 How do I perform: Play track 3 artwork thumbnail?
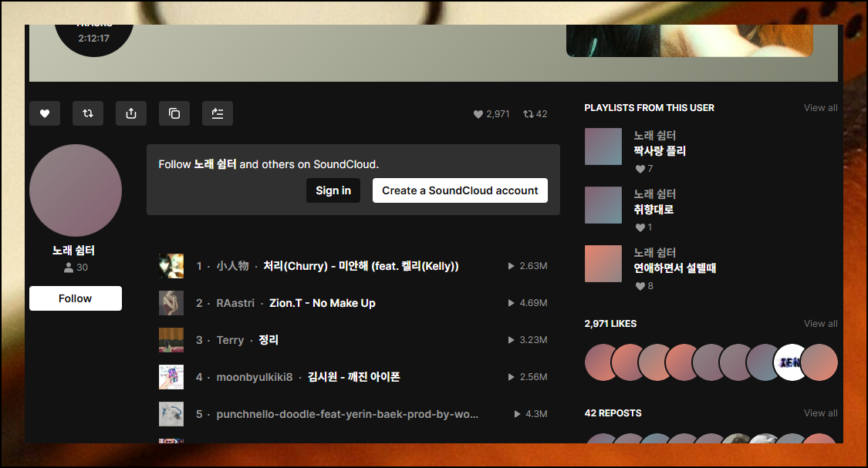pos(171,340)
